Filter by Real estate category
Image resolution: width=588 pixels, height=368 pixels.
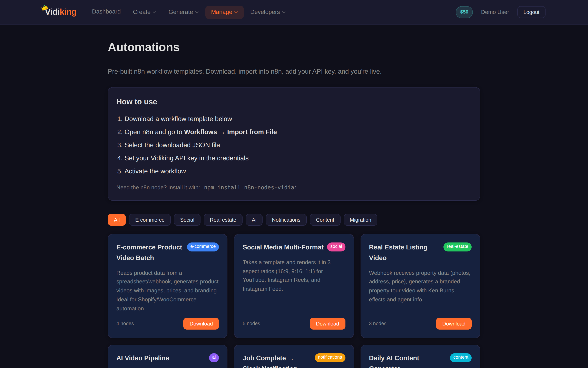click(x=223, y=220)
